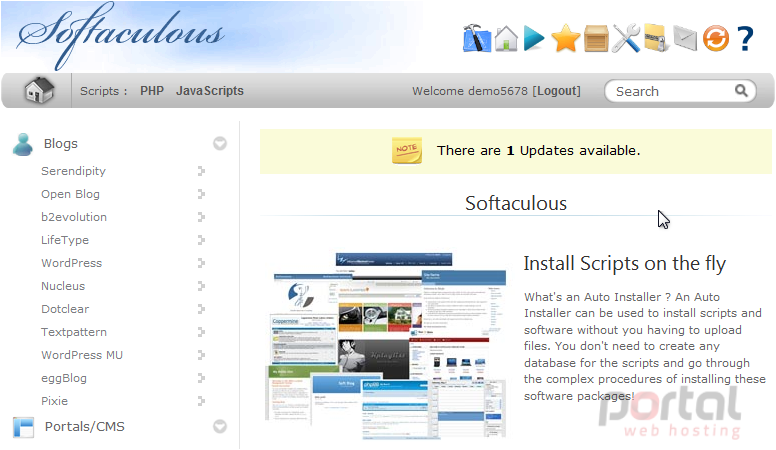
Task: Click the Blogs category person icon
Action: [x=23, y=144]
